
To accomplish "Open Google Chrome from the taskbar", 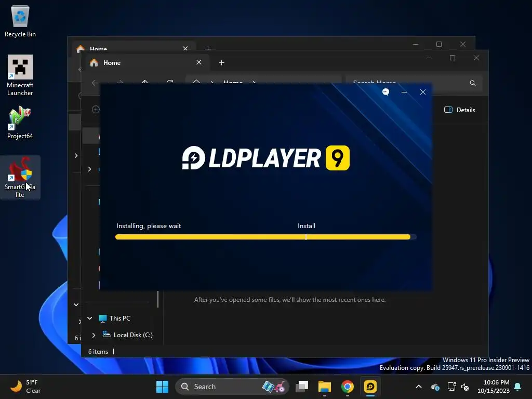I will click(348, 387).
